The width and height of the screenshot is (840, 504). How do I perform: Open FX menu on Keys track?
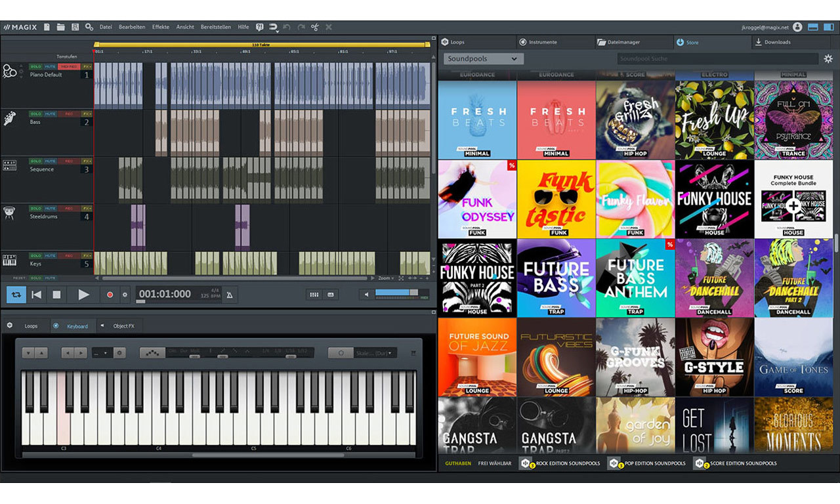click(87, 255)
